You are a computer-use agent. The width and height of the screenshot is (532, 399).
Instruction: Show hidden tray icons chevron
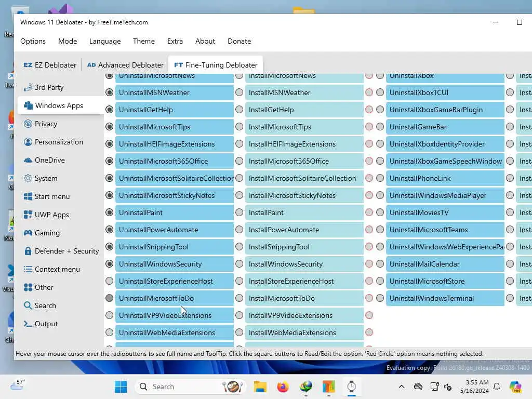pyautogui.click(x=402, y=387)
